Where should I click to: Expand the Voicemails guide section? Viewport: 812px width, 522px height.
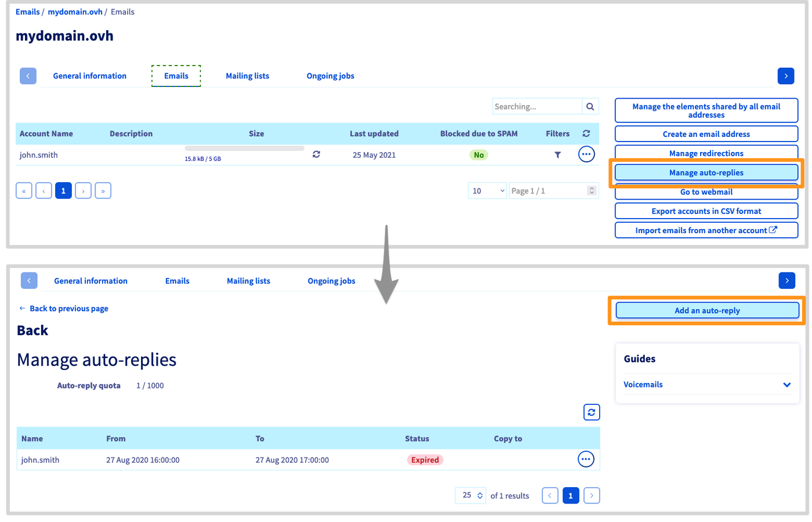[786, 385]
